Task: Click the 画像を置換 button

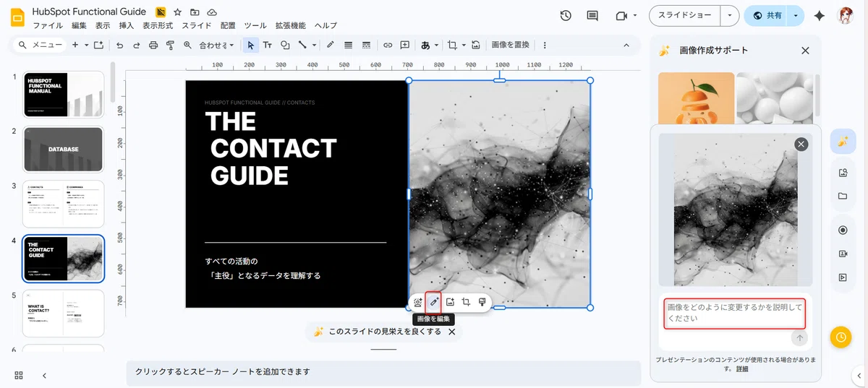Action: coord(511,45)
